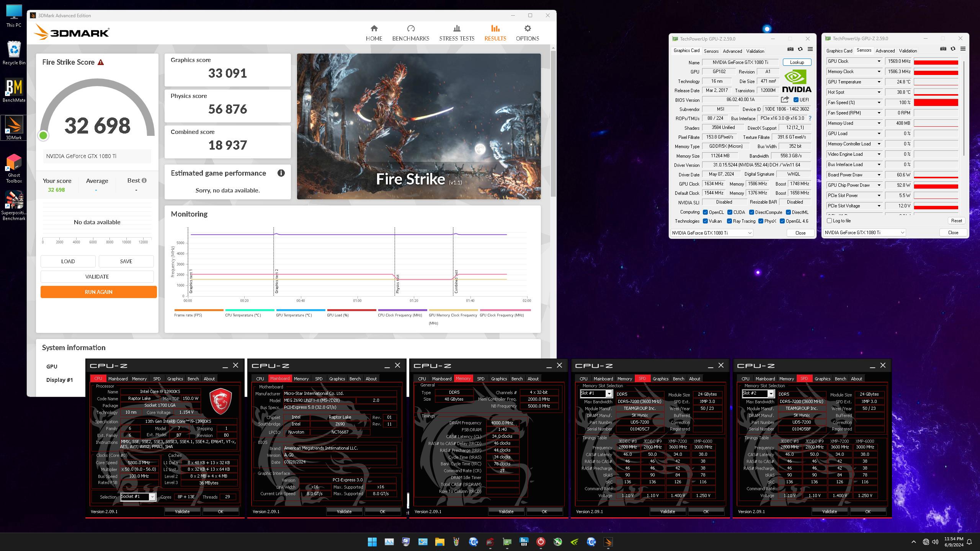Switch to the RESULTS tab in 3DMark
980x551 pixels.
(495, 33)
